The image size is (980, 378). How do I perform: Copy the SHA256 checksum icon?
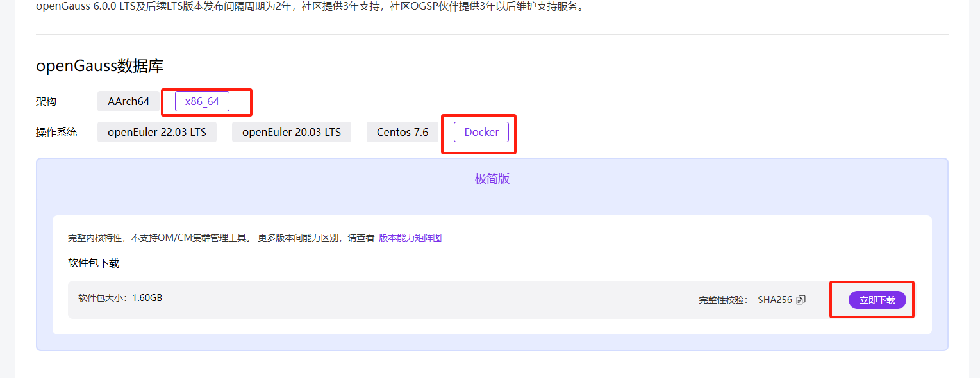click(801, 300)
